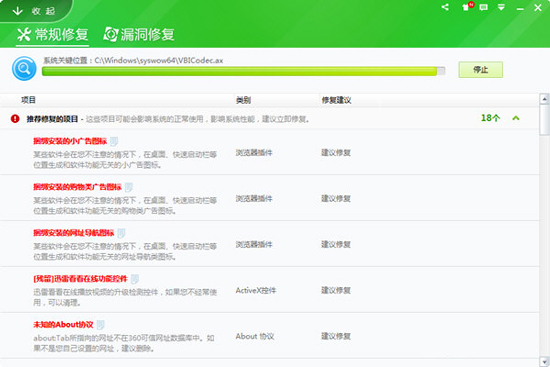Open 捆绑安装的小广告图标 item
550x367 pixels.
point(70,141)
